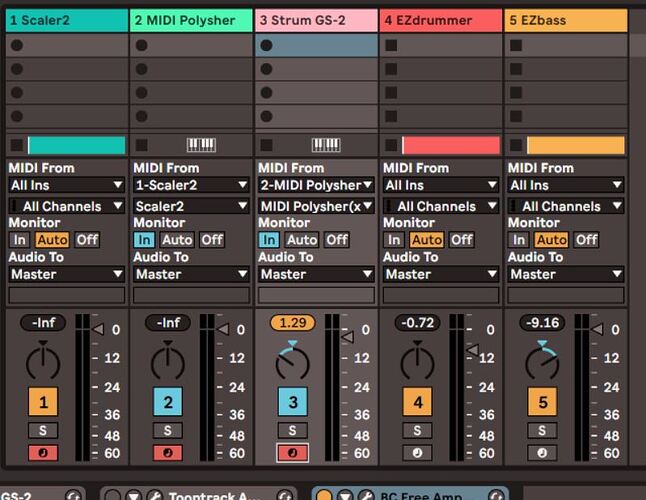Toggle Scaler2 track activator button 1
This screenshot has width=646, height=500.
pyautogui.click(x=43, y=402)
